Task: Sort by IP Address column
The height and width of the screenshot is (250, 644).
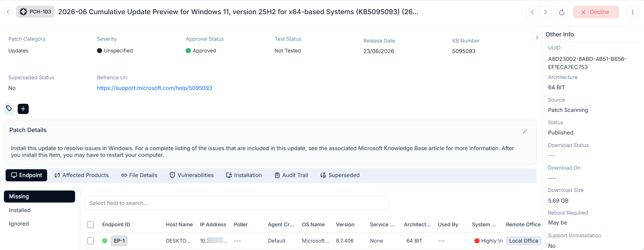Action: point(213,225)
